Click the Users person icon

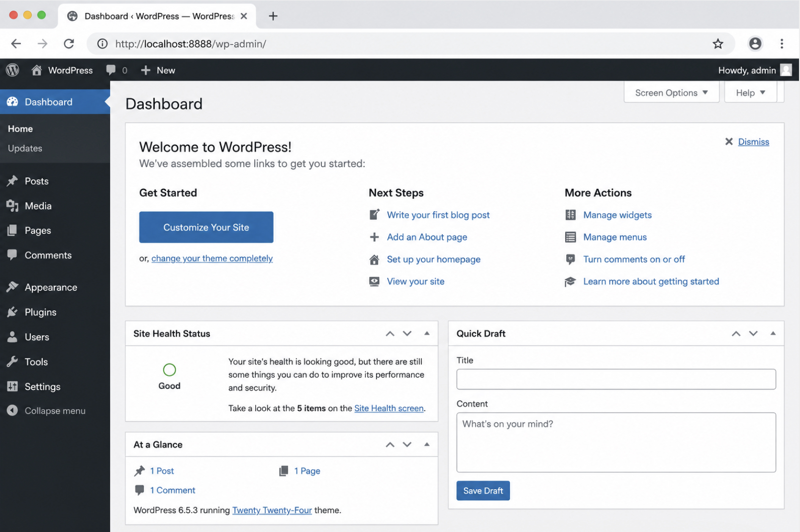(12, 337)
